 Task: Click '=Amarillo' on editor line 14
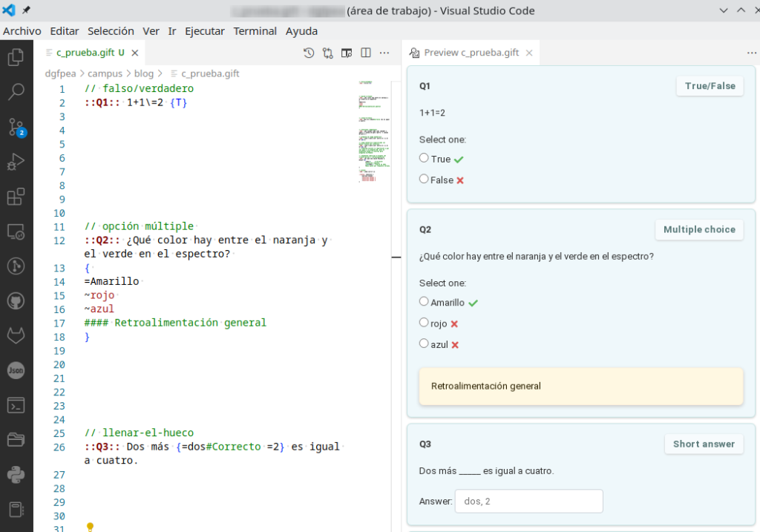click(x=111, y=281)
